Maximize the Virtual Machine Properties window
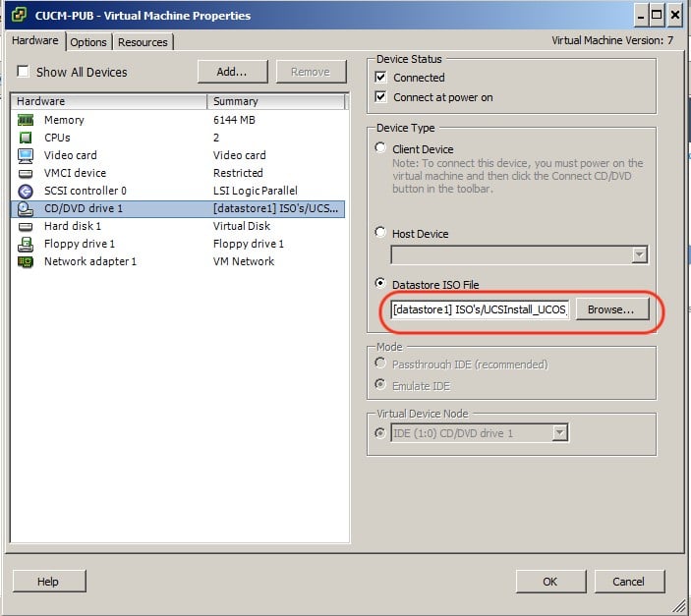This screenshot has height=616, width=691. (x=657, y=15)
